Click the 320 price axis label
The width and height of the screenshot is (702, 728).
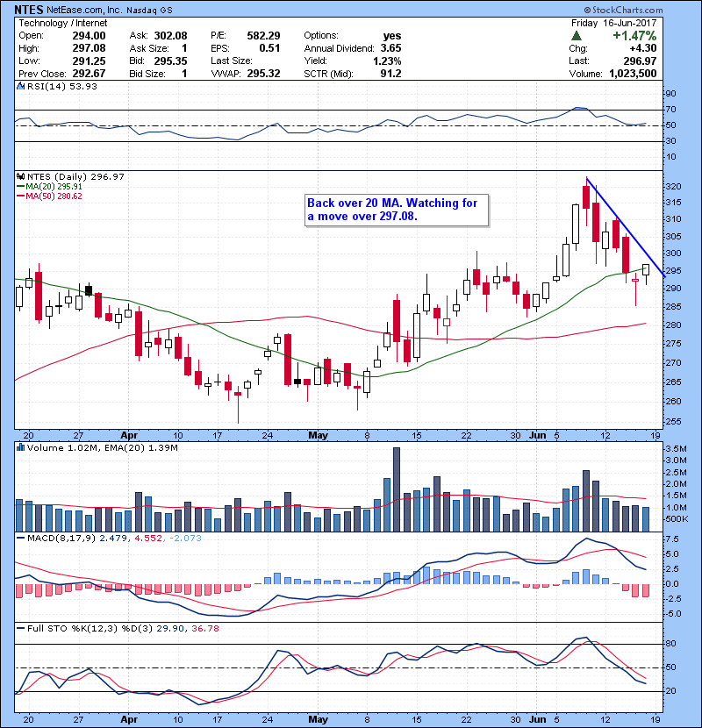673,187
